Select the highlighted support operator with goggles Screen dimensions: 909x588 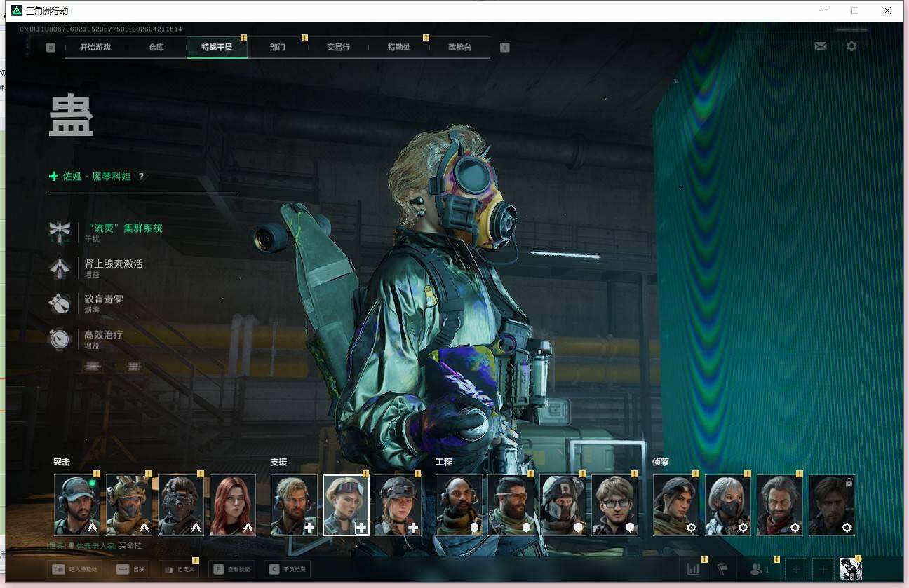346,505
